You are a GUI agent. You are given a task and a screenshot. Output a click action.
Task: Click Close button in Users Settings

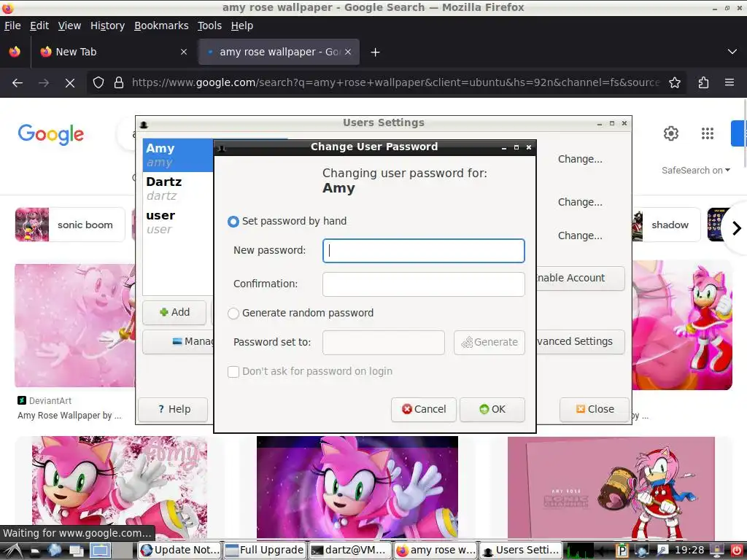coord(595,410)
